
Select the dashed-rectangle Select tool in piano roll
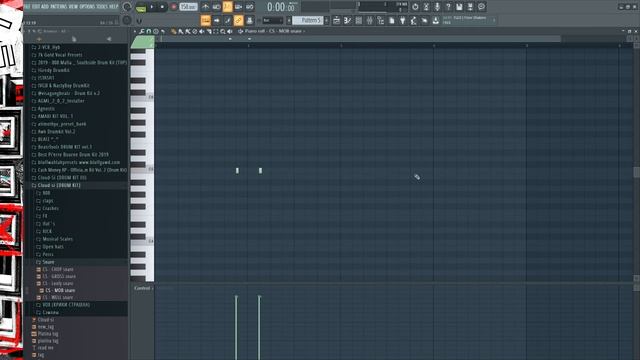coord(216,31)
